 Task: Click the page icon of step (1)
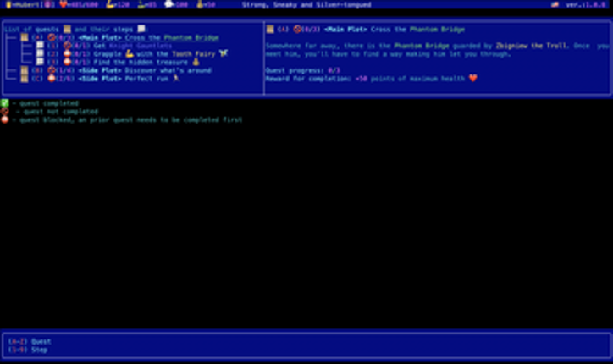click(40, 46)
